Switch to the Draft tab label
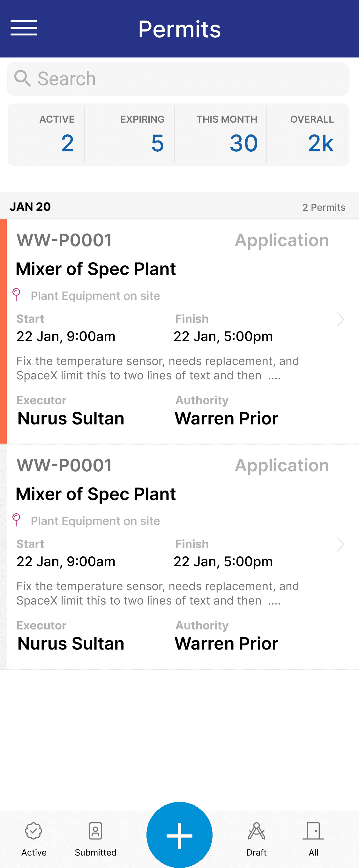The height and width of the screenshot is (868, 359). pos(256,852)
